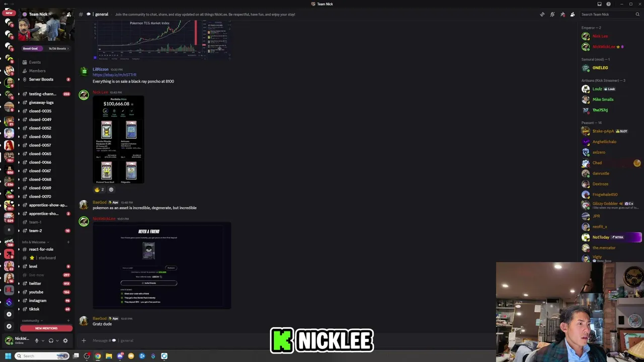Enlarge the Refer a Friend image
644x362 pixels.
pyautogui.click(x=162, y=265)
